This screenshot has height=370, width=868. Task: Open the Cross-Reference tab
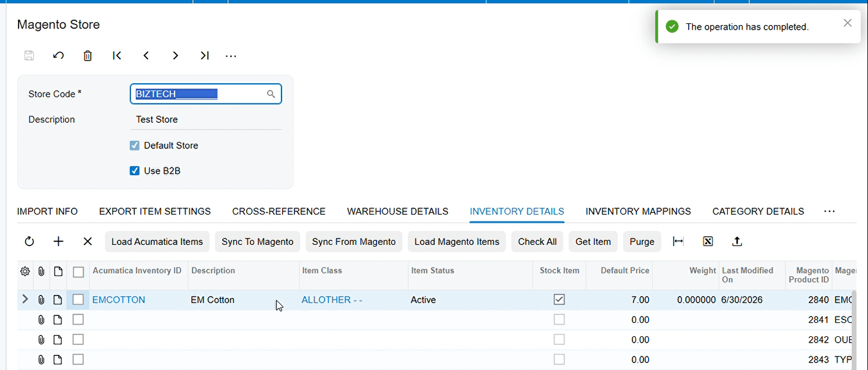click(x=279, y=212)
